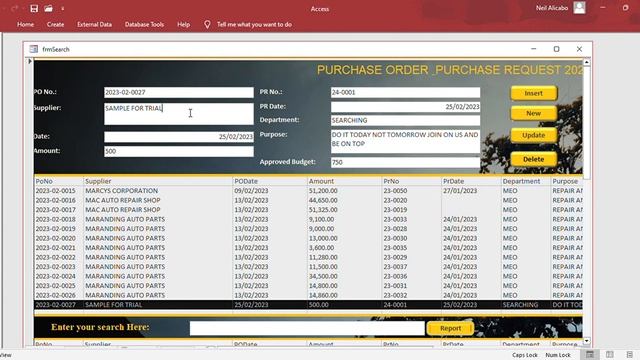The width and height of the screenshot is (640, 360).
Task: Click the Enter your search Here box
Action: tap(307, 328)
